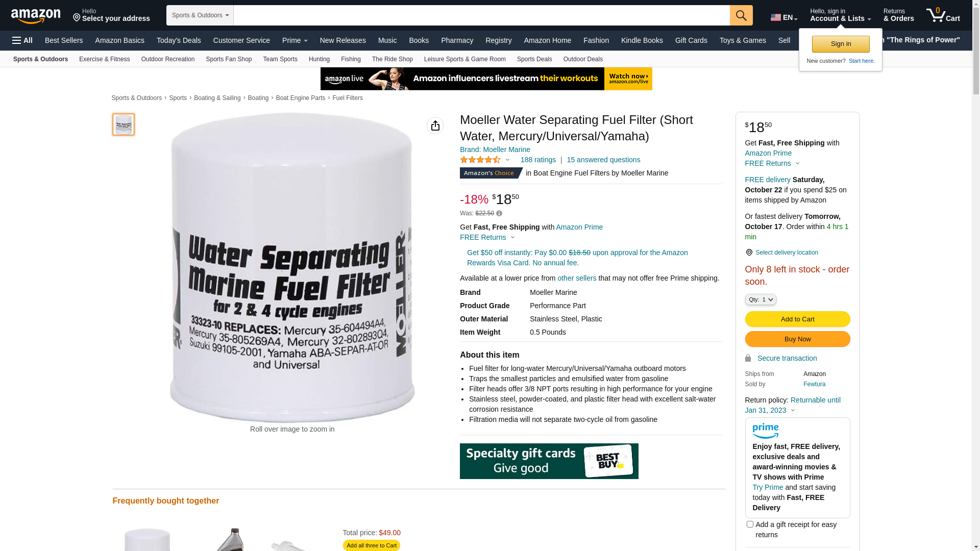Click the share icon on product image
This screenshot has width=980, height=551.
(x=435, y=126)
